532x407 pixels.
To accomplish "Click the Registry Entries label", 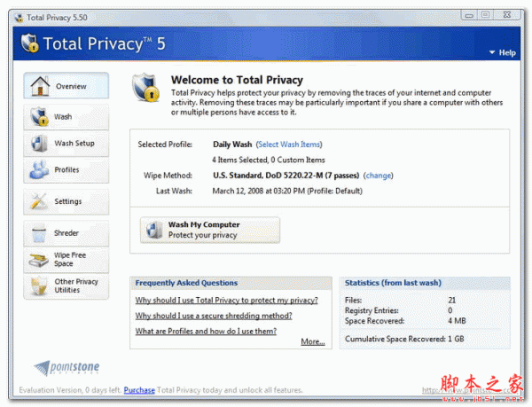I will point(372,310).
